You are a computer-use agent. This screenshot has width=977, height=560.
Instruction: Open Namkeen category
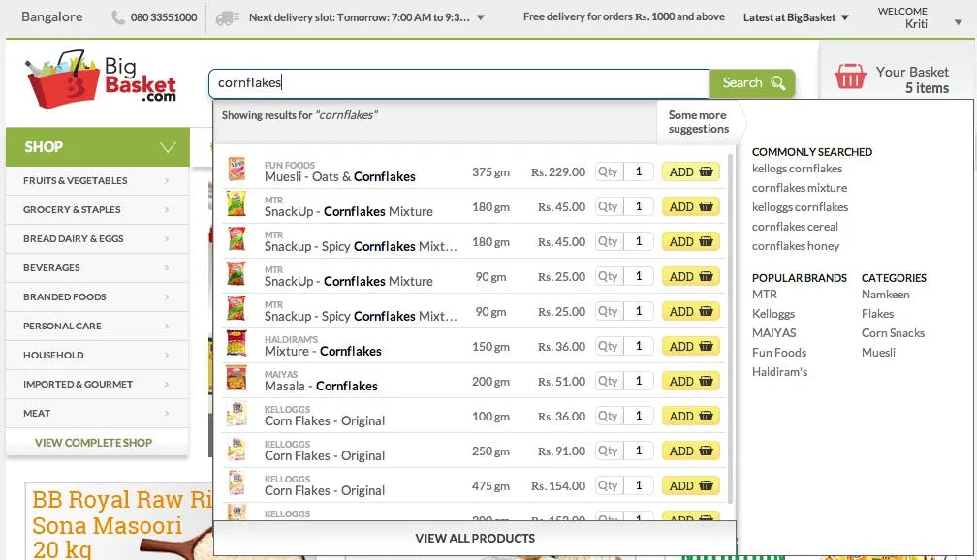(x=886, y=294)
